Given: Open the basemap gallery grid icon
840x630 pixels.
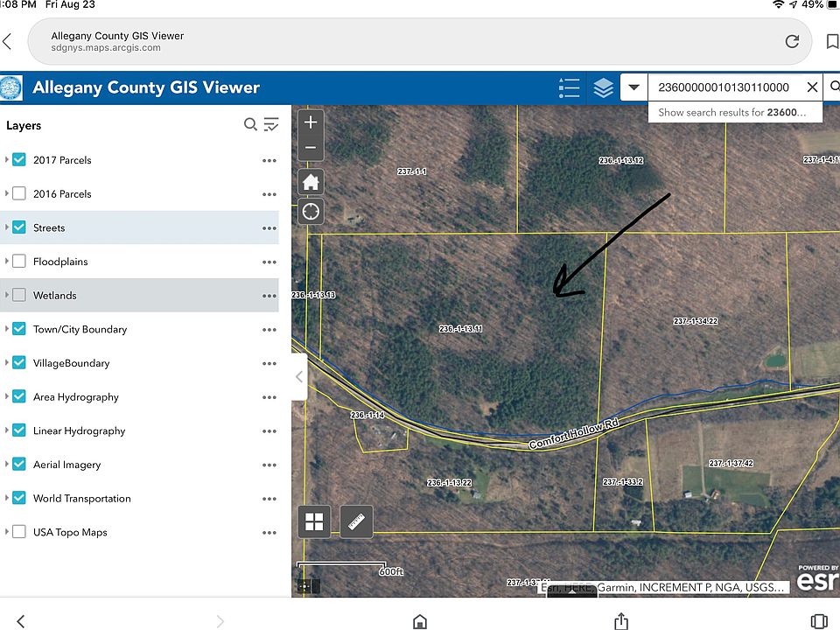Looking at the screenshot, I should [314, 522].
